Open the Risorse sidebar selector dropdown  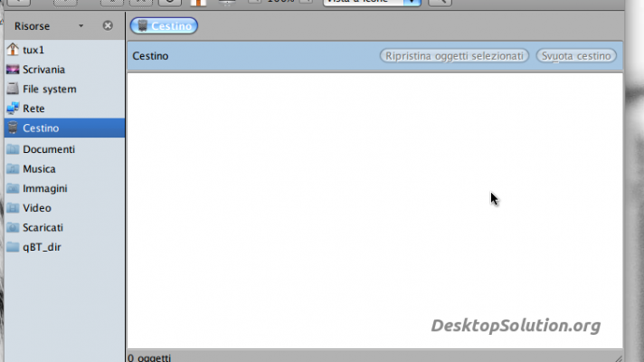pyautogui.click(x=49, y=26)
